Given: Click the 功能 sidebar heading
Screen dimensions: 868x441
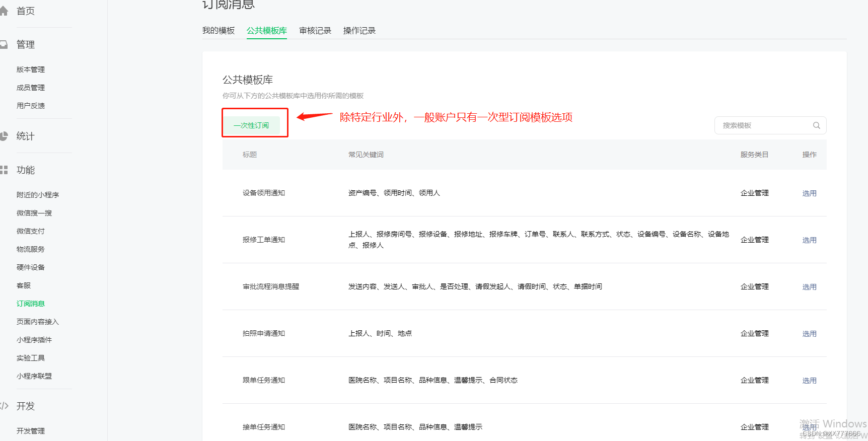Looking at the screenshot, I should [26, 170].
